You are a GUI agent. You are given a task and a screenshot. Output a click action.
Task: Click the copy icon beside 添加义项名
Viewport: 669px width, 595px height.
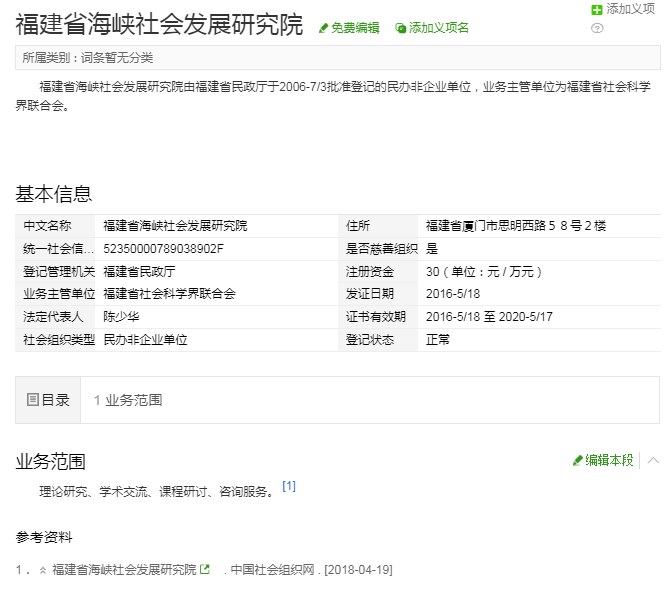coord(400,29)
